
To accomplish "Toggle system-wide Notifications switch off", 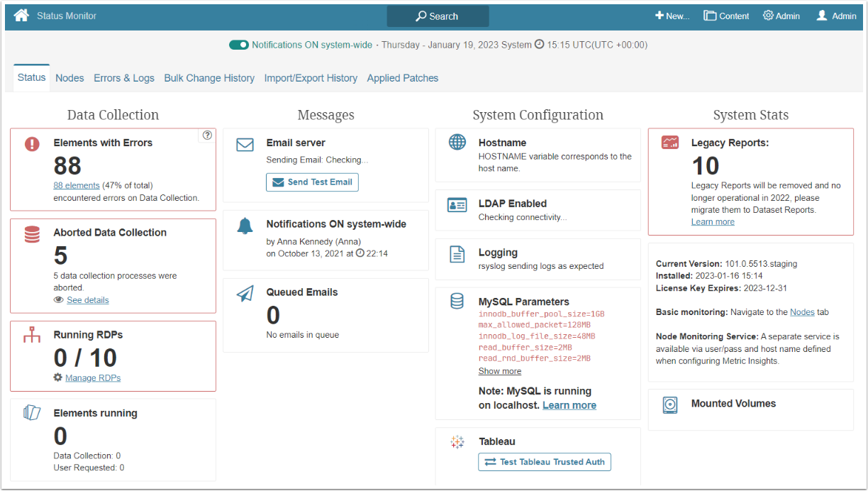I will point(238,45).
